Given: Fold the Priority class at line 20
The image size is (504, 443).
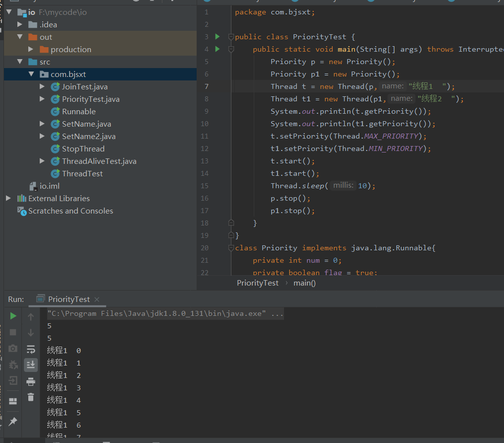Looking at the screenshot, I should click(x=231, y=248).
